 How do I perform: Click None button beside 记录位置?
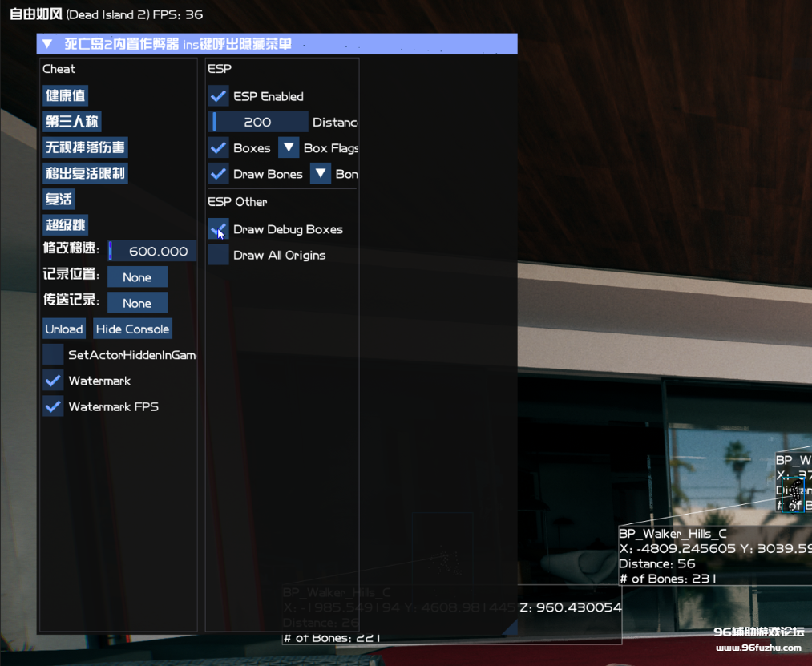[137, 277]
